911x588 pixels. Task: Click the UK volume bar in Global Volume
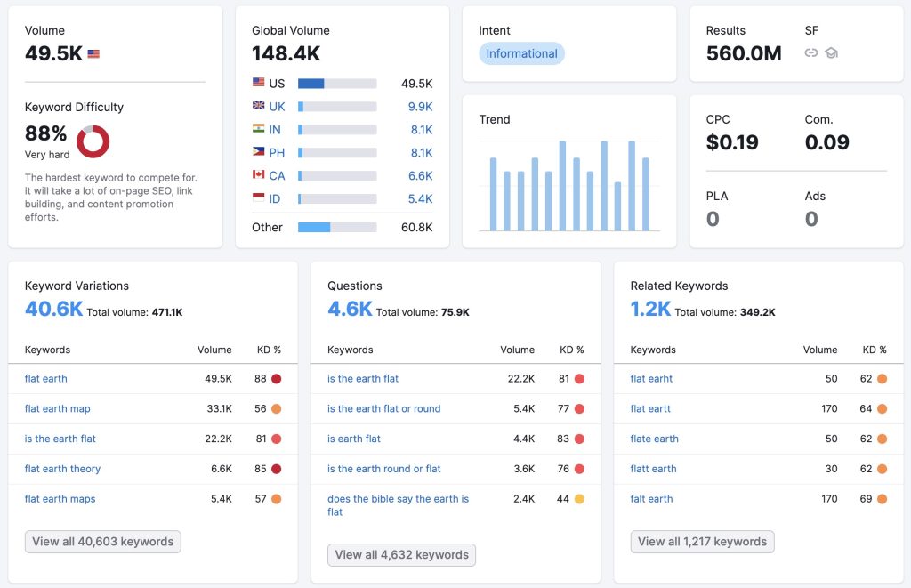pos(337,107)
